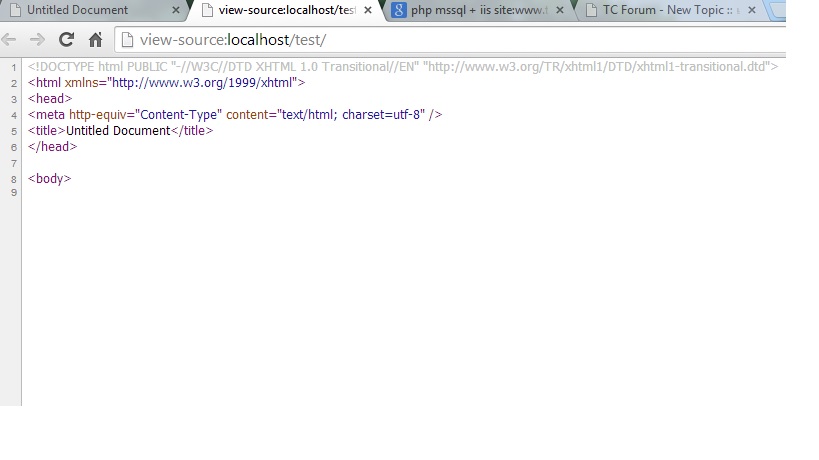Click the new tab button

pyautogui.click(x=778, y=10)
